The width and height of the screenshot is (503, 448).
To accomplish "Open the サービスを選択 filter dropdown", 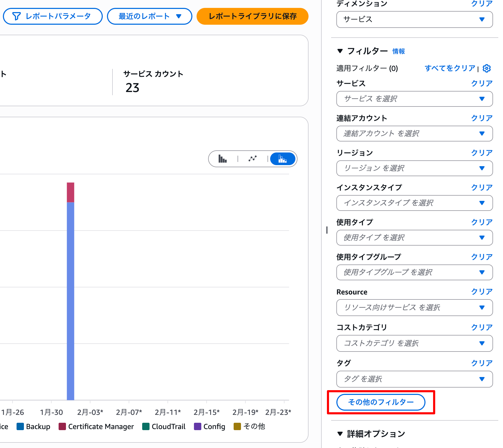I will pos(414,99).
